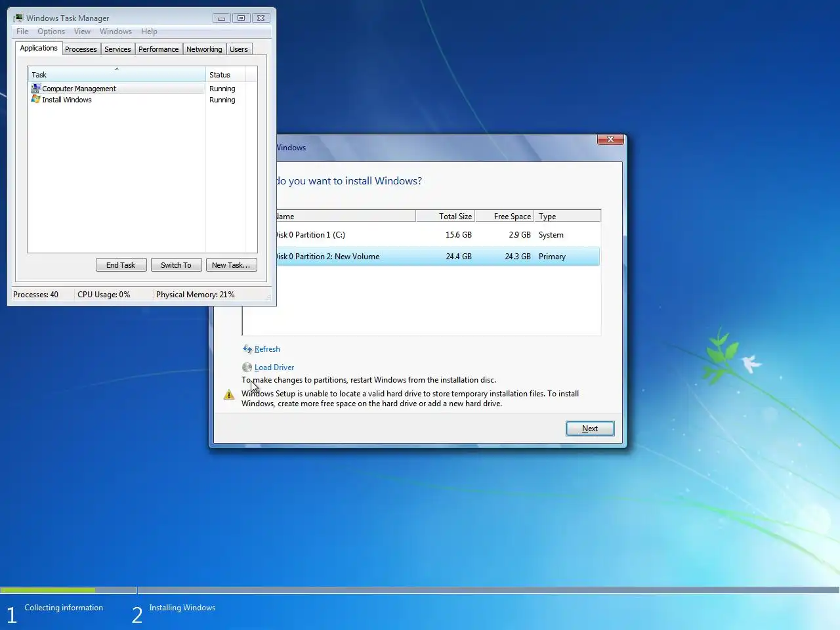Image resolution: width=840 pixels, height=630 pixels.
Task: Maximize the Windows Task Manager window
Action: pos(241,18)
